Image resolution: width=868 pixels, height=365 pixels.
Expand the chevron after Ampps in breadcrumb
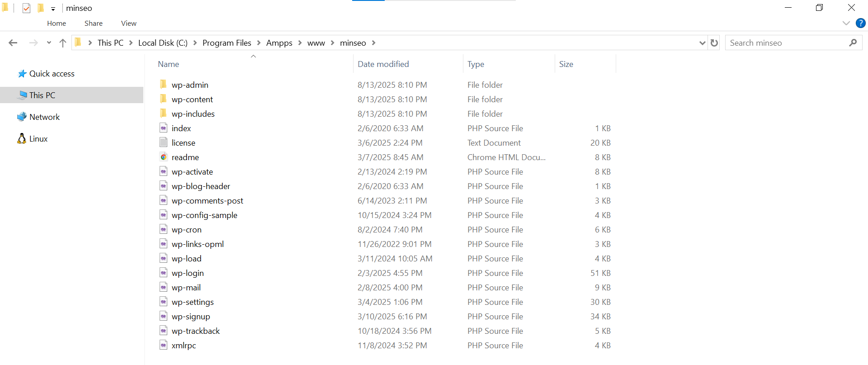[x=300, y=43]
